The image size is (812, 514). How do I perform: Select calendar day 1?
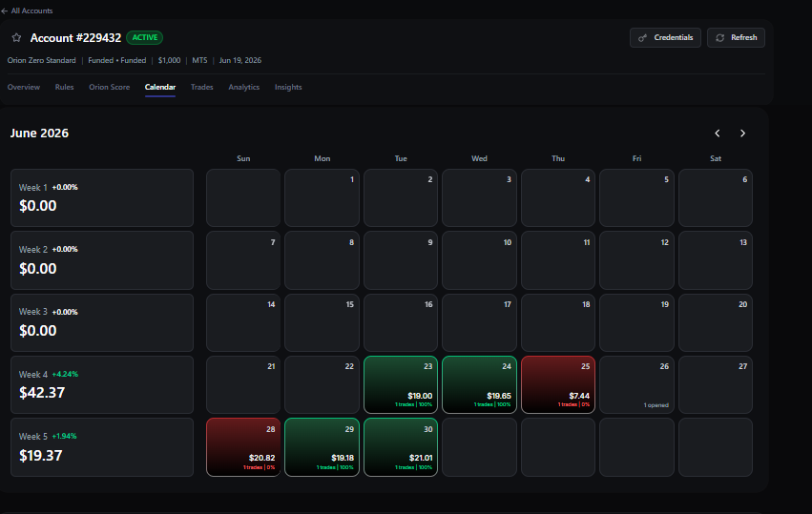tap(323, 197)
